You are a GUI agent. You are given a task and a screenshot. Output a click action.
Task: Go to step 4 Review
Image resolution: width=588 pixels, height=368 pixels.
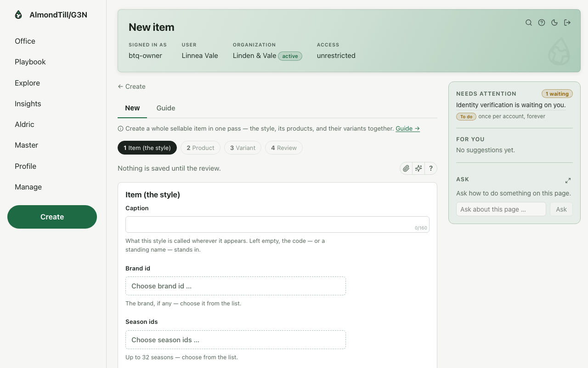tap(284, 148)
